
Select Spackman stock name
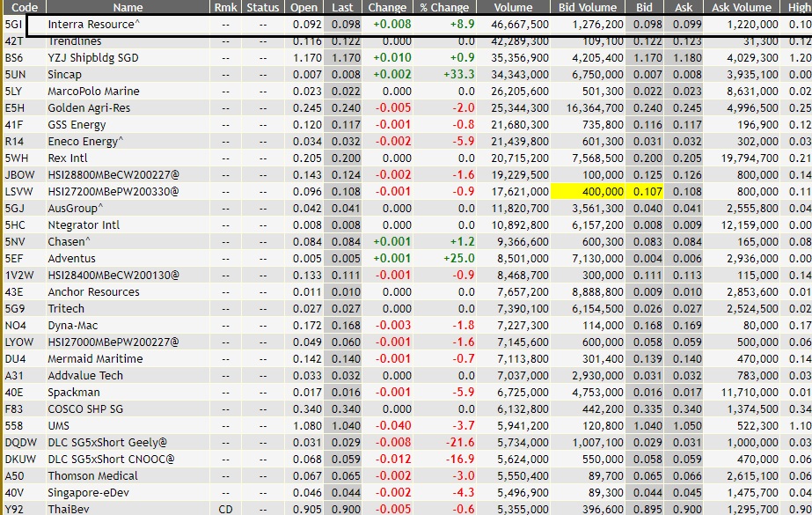click(74, 393)
